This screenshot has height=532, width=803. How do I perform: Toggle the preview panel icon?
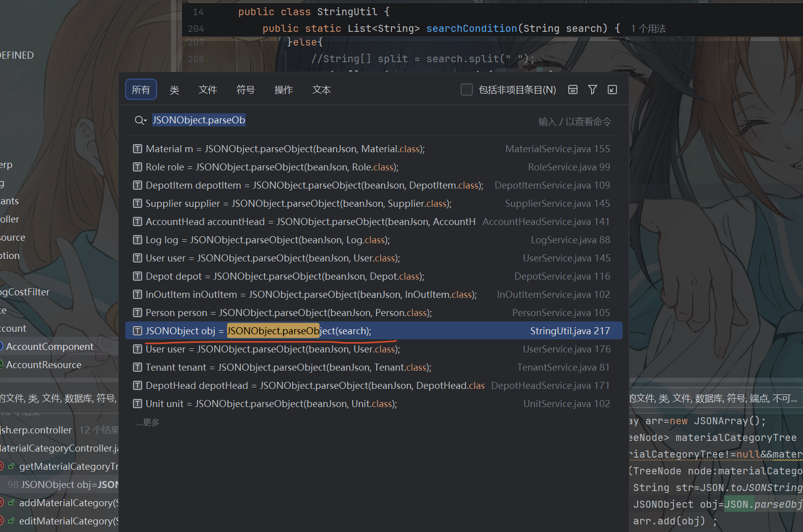(572, 90)
